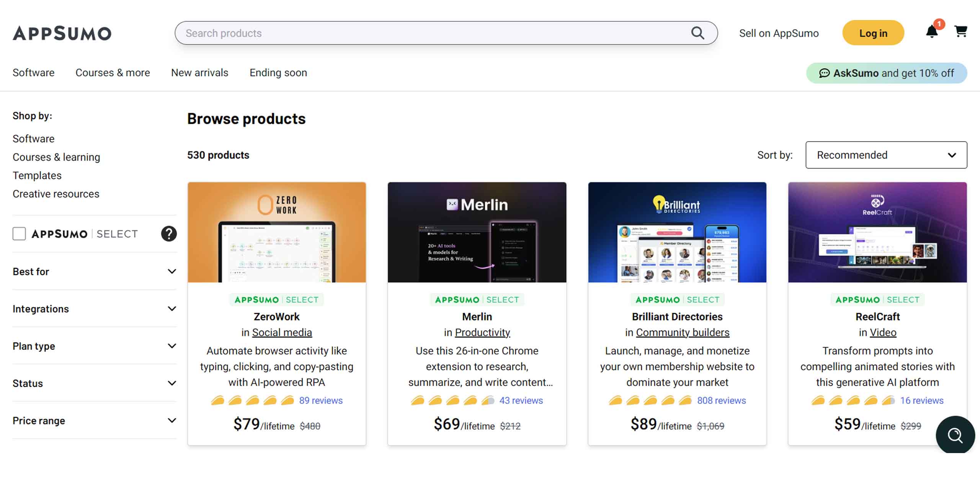Click the AppSumo logo

click(x=62, y=33)
